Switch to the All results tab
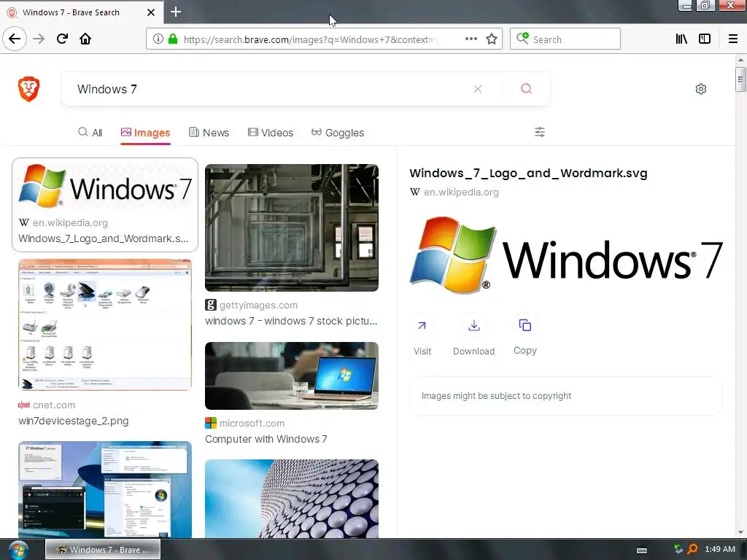The image size is (747, 560). 90,133
